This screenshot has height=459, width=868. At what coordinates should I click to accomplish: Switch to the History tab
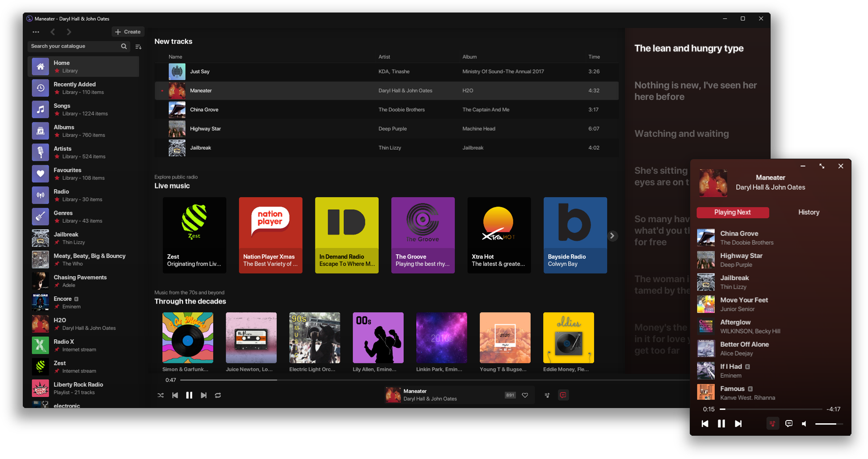pos(809,212)
